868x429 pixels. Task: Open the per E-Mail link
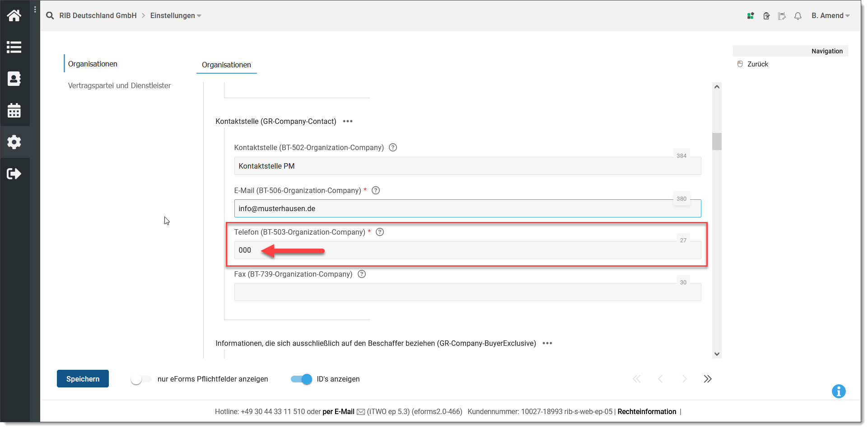[338, 412]
